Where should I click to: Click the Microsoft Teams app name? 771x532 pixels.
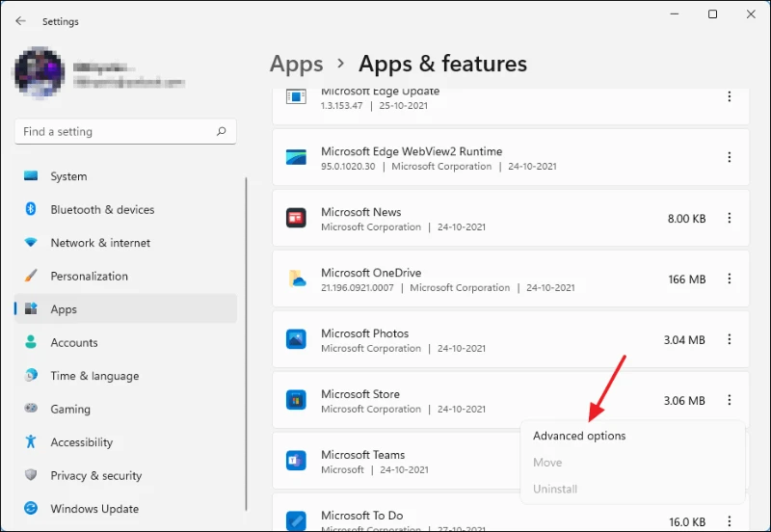363,455
